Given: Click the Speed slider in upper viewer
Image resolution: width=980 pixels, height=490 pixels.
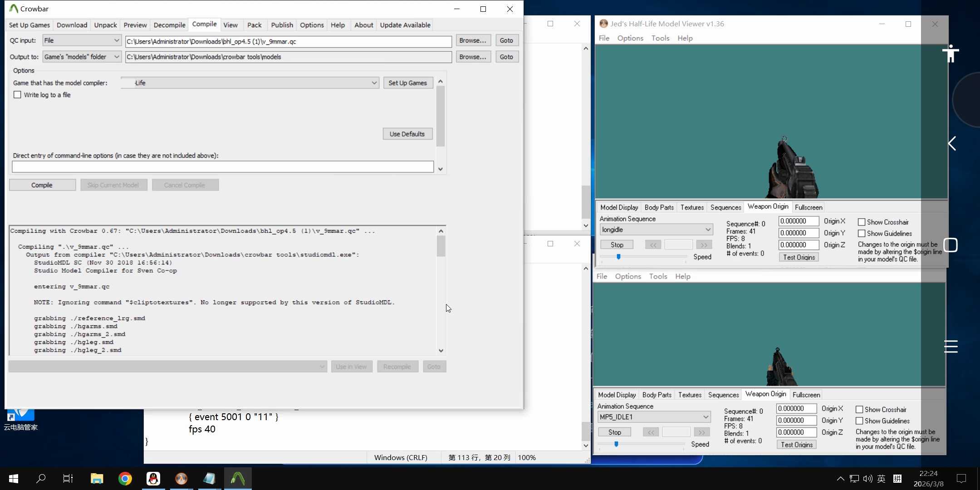Looking at the screenshot, I should [643, 257].
